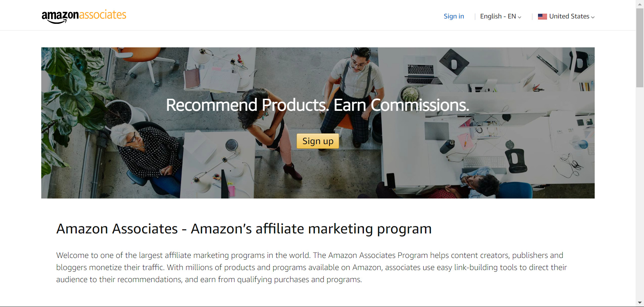Open the English - EN language dropdown
Image resolution: width=644 pixels, height=307 pixels.
500,16
